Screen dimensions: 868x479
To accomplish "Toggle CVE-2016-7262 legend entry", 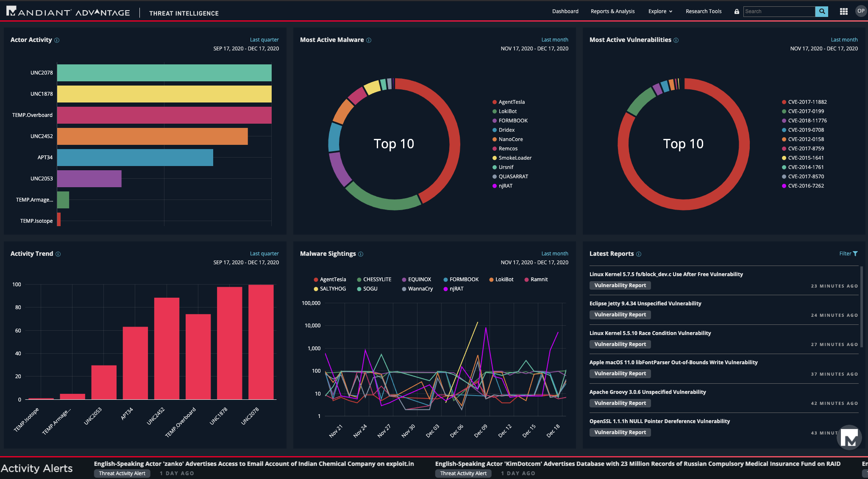I will point(803,186).
